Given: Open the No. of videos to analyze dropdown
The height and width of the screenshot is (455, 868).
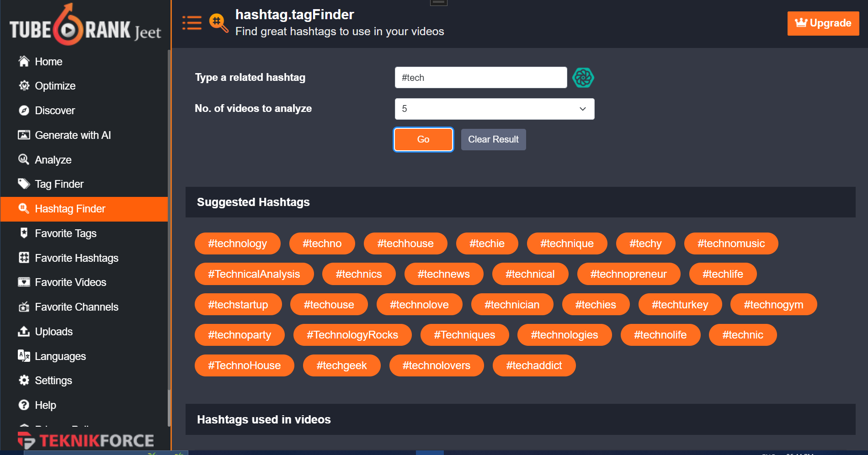Looking at the screenshot, I should click(495, 109).
